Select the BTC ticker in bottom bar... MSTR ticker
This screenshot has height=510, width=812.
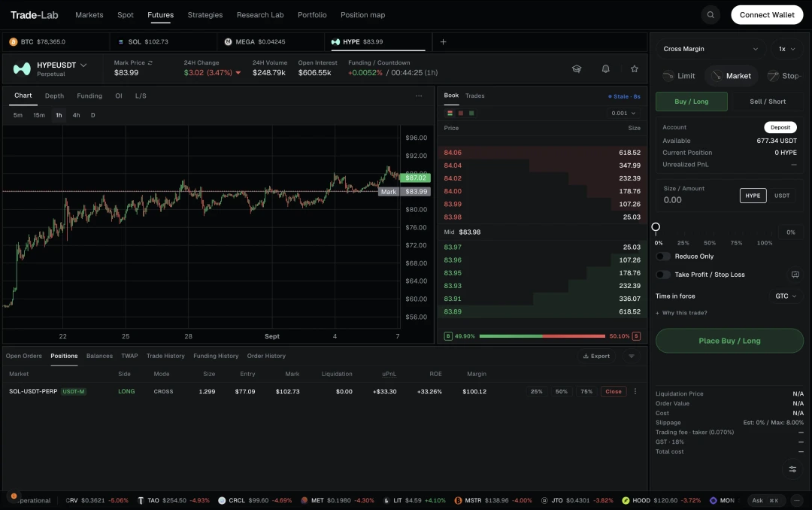coord(492,501)
